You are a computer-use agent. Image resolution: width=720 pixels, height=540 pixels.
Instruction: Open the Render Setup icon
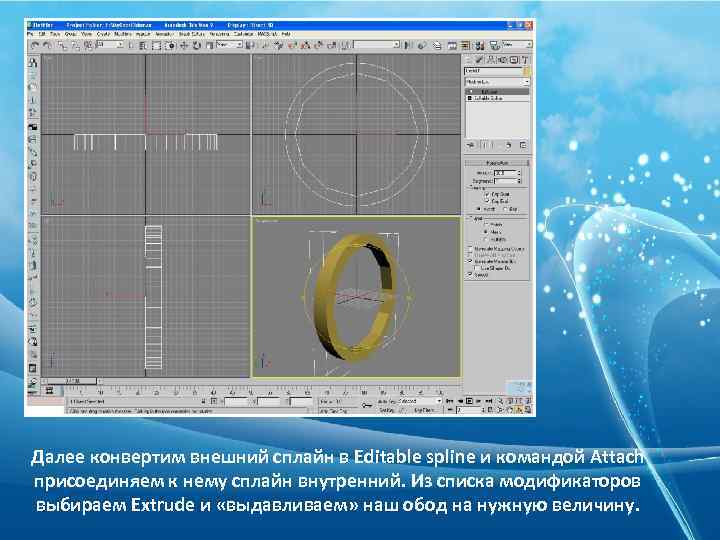[x=494, y=45]
